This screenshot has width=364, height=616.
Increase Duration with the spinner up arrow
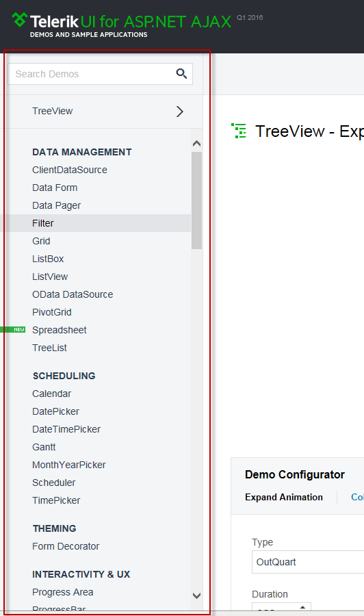302,607
